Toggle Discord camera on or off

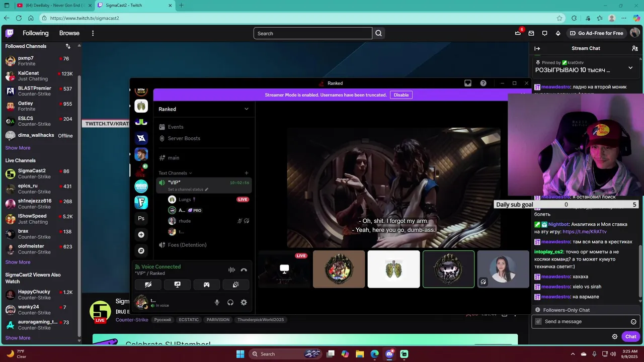coord(148,285)
